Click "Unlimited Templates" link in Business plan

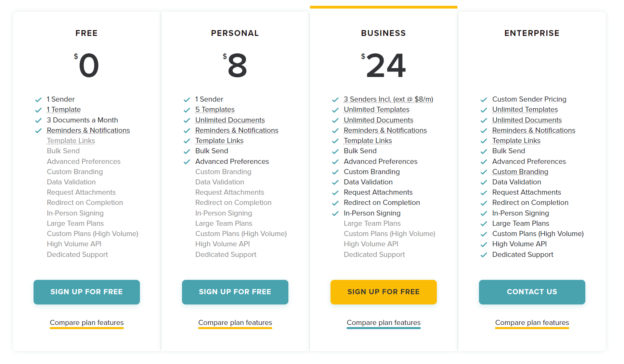coord(376,109)
